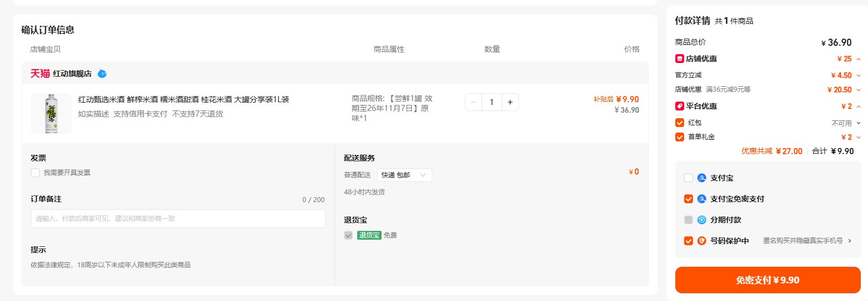Screen dimensions: 868x301
Task: Click the 支持信用卡支付 label
Action: pos(140,114)
